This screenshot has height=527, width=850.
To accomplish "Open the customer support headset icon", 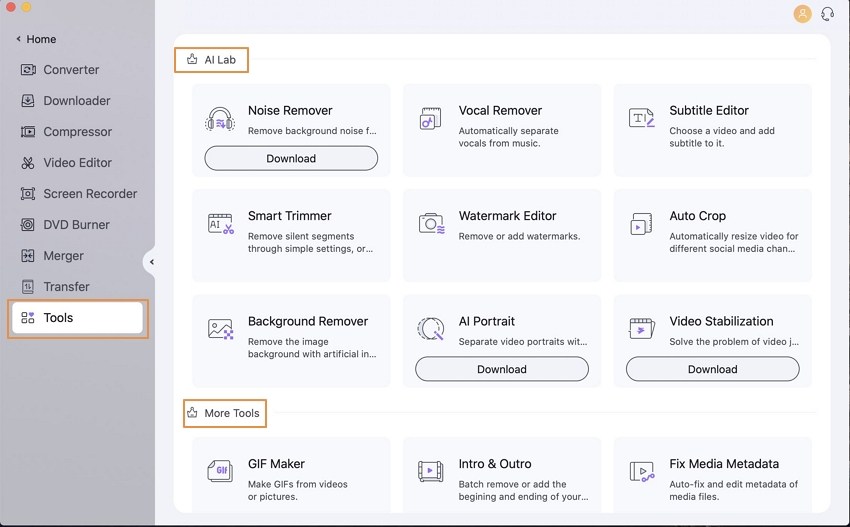I will (x=827, y=14).
